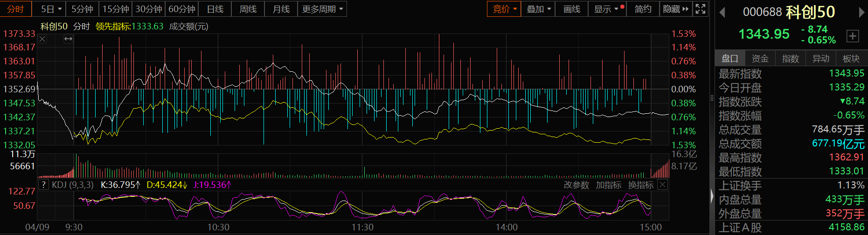The image size is (868, 235).
Task: Click the fullscreen expand chart icon
Action: point(700,9)
